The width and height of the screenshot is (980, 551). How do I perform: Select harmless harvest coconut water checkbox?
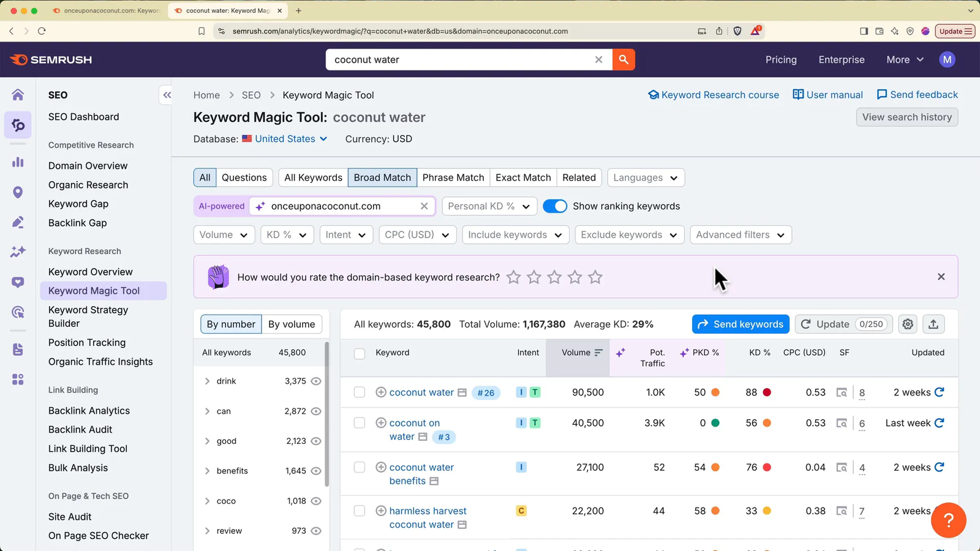point(360,511)
